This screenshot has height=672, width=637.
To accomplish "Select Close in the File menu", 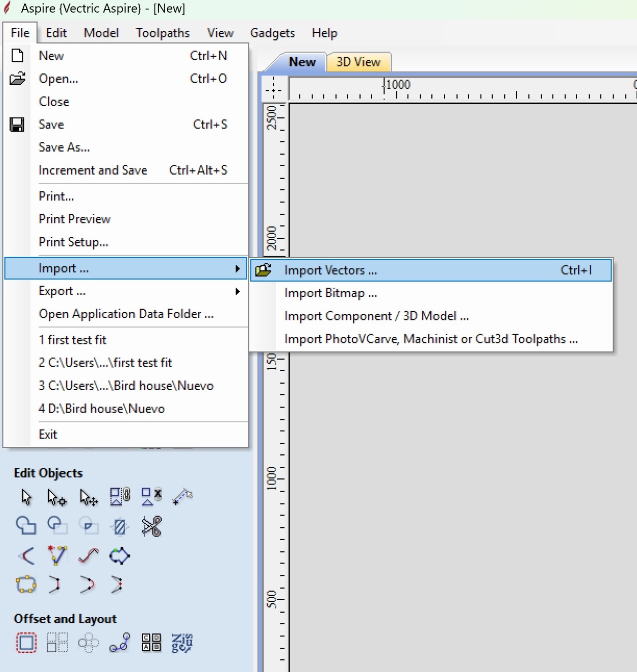I will pos(126,101).
